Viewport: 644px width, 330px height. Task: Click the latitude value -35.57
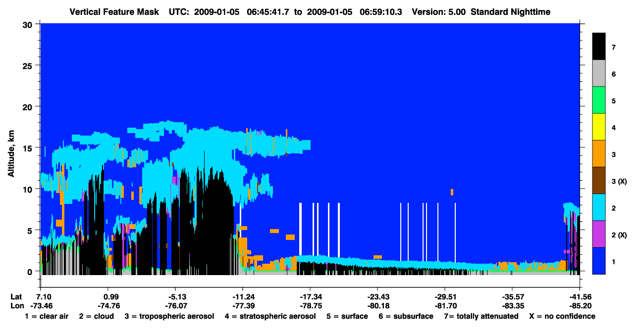[512, 296]
